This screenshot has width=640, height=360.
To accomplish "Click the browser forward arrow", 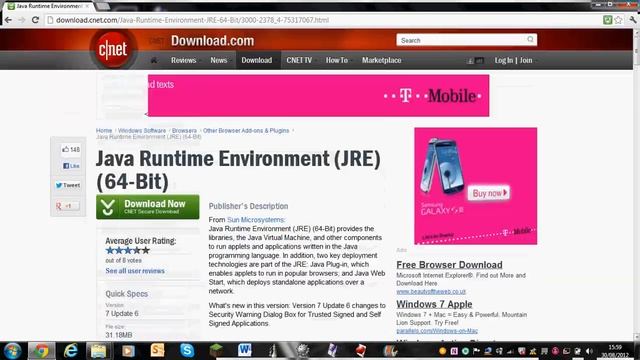I will (22, 20).
